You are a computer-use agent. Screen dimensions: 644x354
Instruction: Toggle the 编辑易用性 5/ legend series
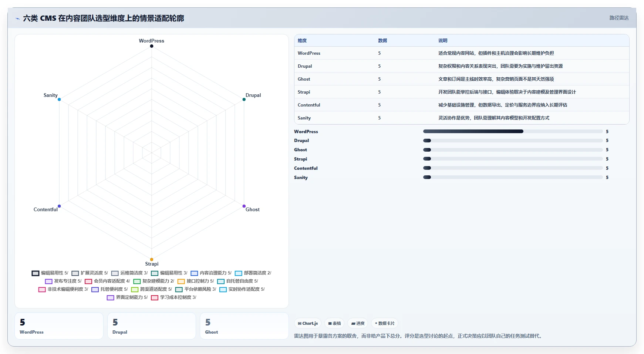coord(50,273)
